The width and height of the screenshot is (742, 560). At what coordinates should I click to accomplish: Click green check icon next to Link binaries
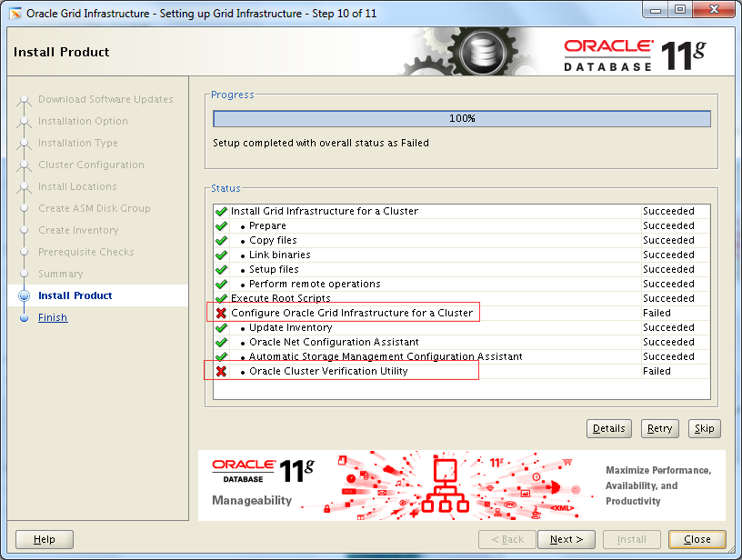tap(221, 255)
